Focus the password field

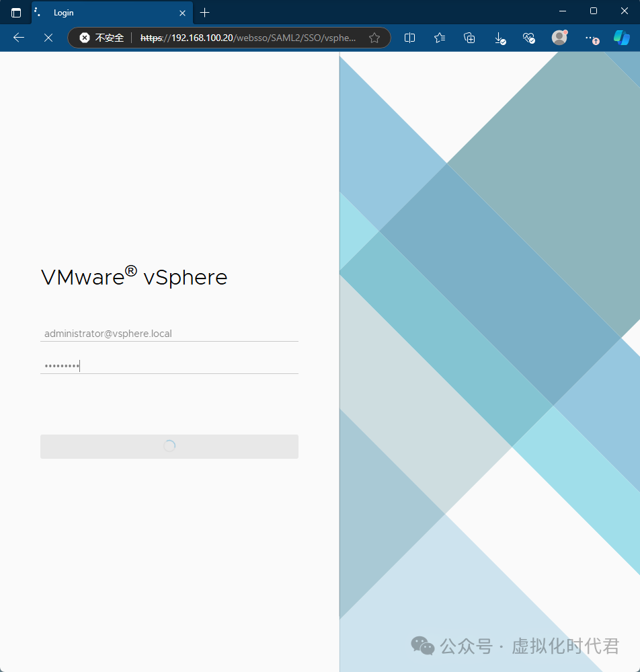[x=169, y=365]
